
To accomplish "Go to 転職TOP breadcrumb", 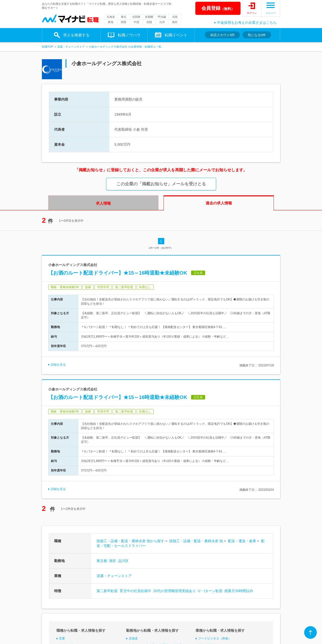I will click(48, 47).
